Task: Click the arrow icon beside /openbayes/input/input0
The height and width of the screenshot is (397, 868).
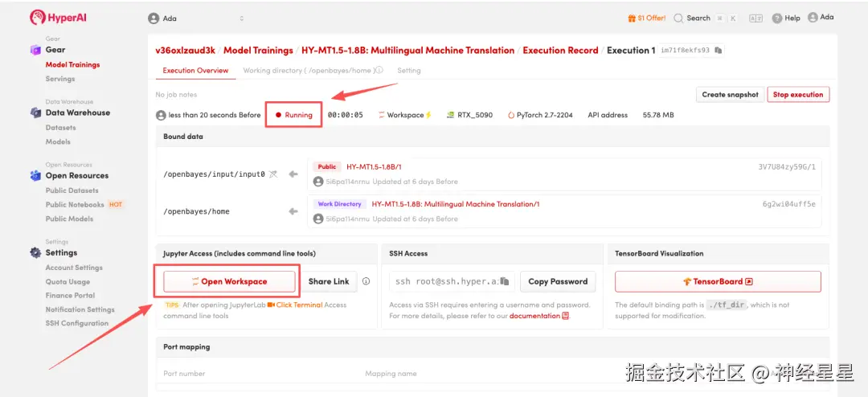Action: 293,174
